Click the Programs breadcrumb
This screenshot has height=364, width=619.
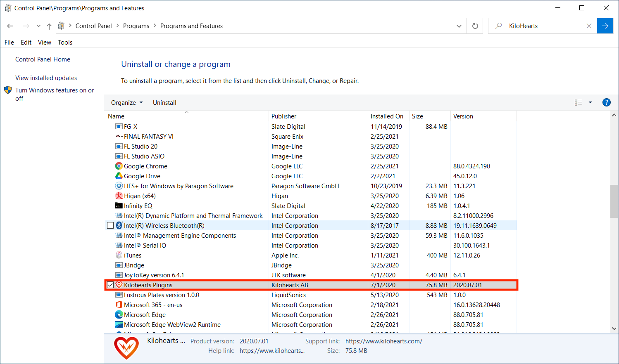[x=136, y=26]
